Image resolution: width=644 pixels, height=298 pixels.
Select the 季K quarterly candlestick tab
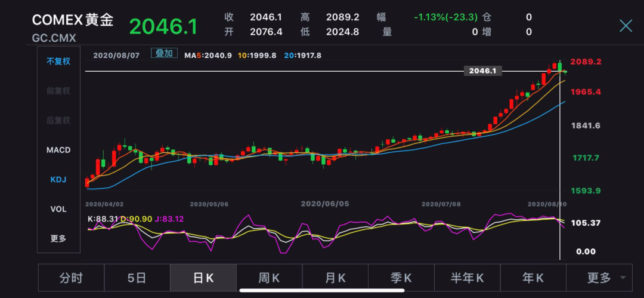pos(401,278)
